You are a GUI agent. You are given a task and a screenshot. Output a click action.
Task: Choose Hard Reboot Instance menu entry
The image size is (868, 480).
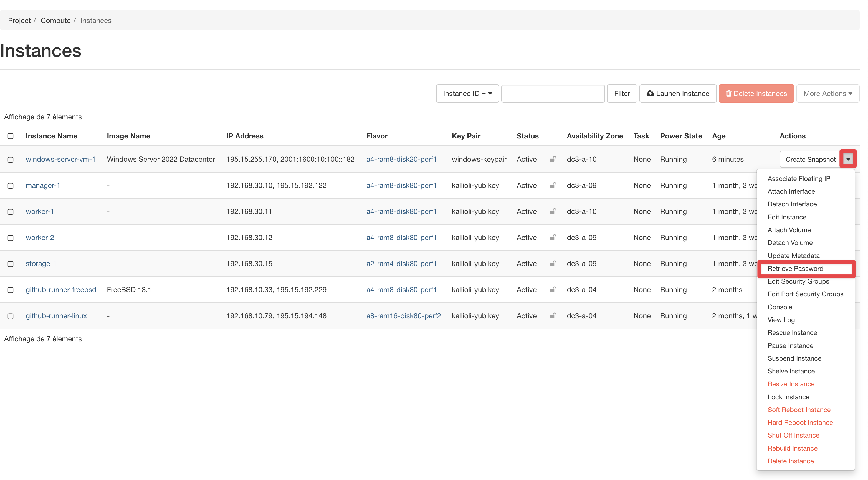pyautogui.click(x=800, y=423)
